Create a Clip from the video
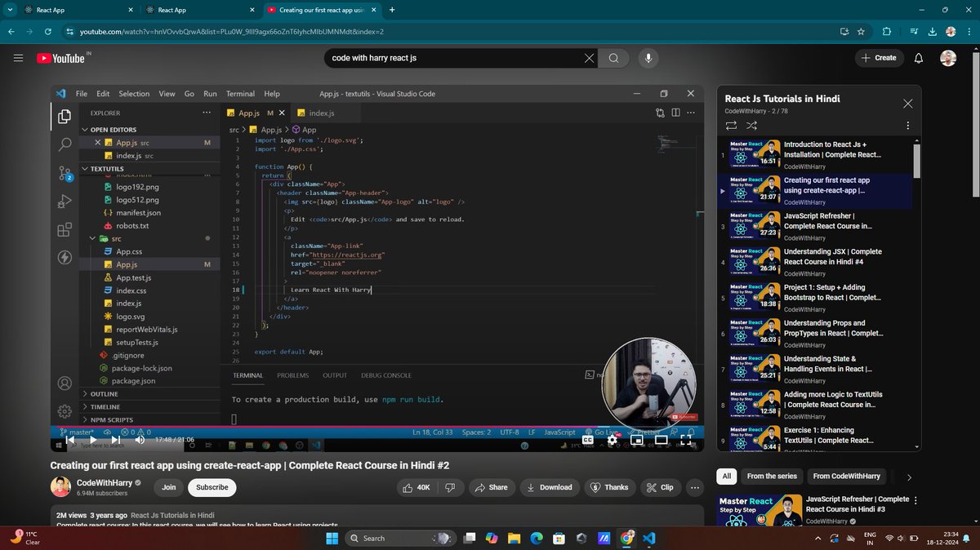 (660, 487)
